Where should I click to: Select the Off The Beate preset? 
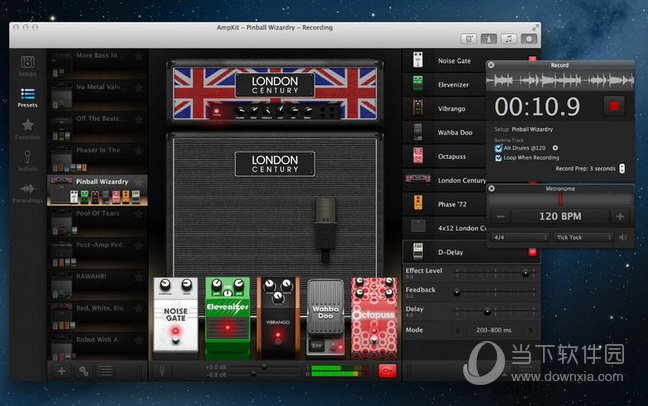98,127
